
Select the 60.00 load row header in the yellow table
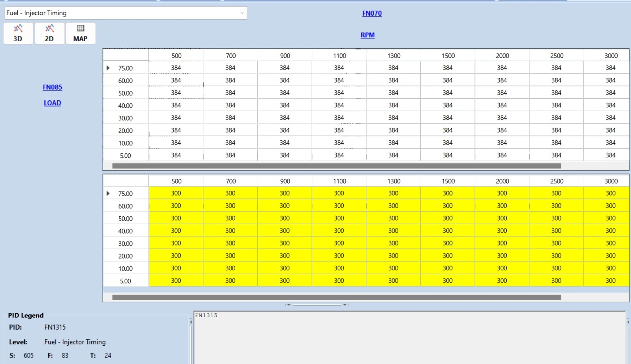coord(126,206)
